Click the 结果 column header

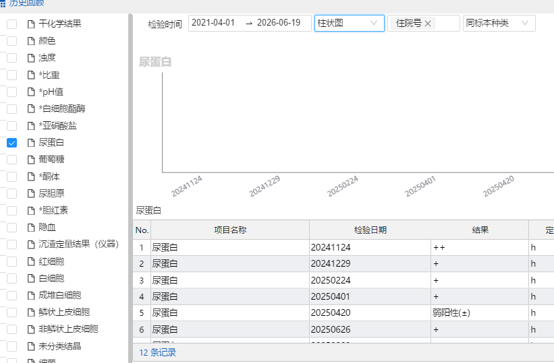[480, 230]
